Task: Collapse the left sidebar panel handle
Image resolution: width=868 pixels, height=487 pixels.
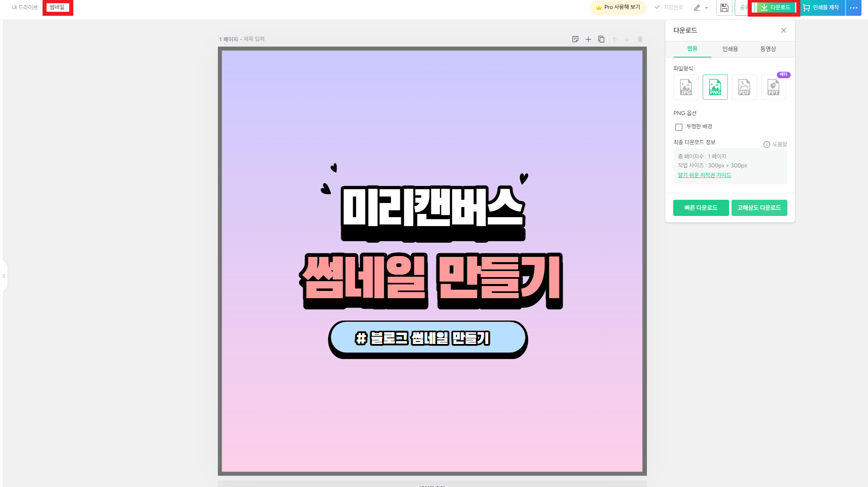Action: point(4,276)
